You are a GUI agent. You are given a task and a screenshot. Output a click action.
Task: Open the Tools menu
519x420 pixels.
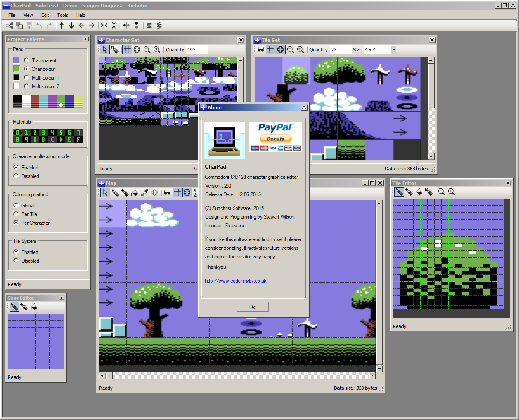pos(63,15)
